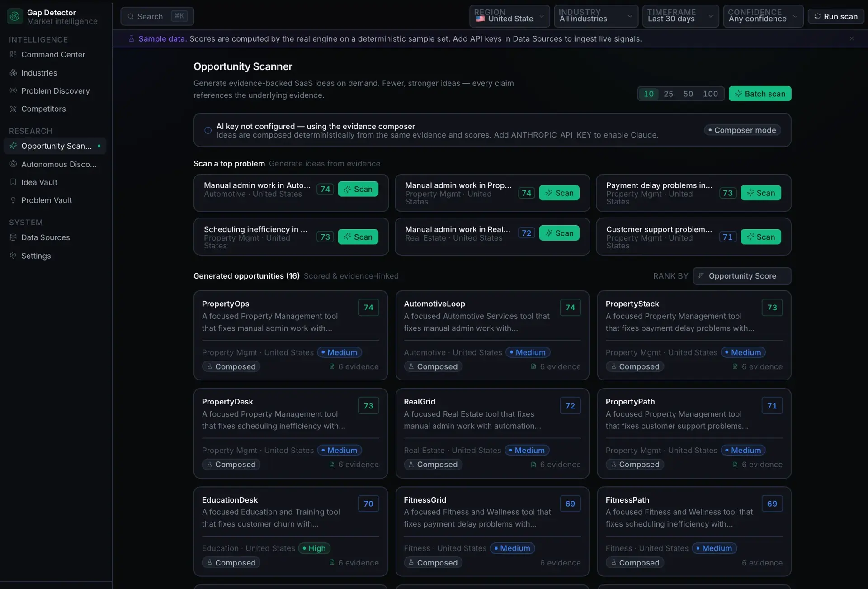Screen dimensions: 868x589
Task: Open Idea Vault
Action: coord(55,182)
